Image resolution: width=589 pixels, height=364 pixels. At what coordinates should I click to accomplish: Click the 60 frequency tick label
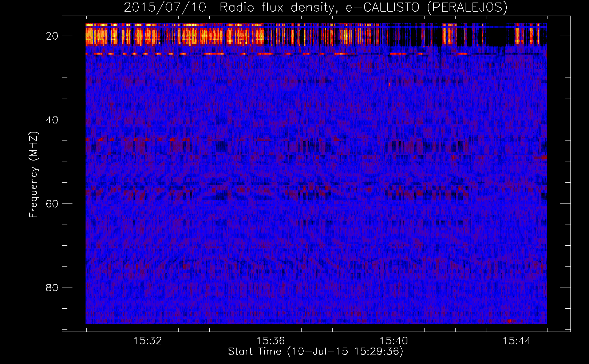point(52,204)
